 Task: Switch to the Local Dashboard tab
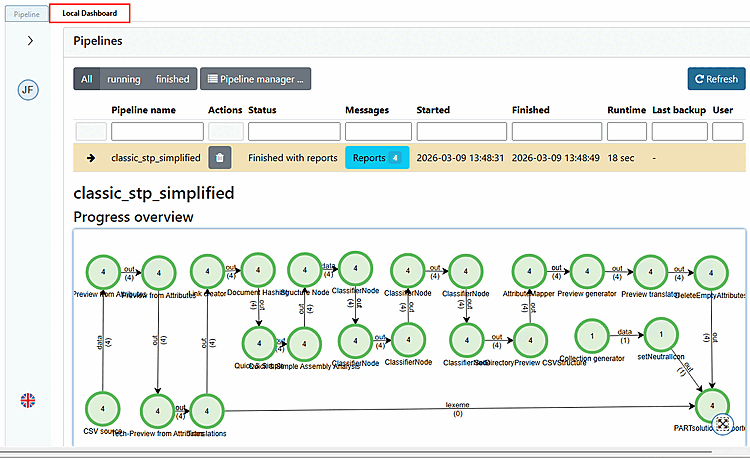click(x=89, y=13)
